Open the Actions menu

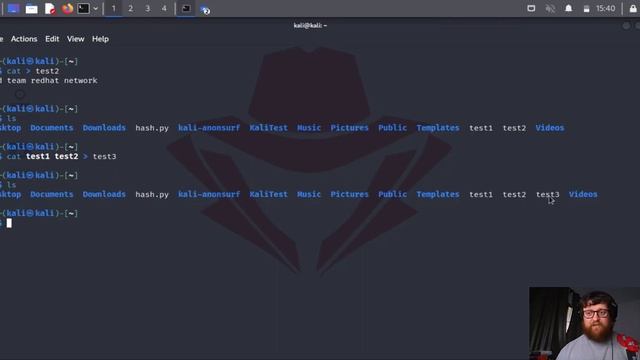[x=24, y=39]
